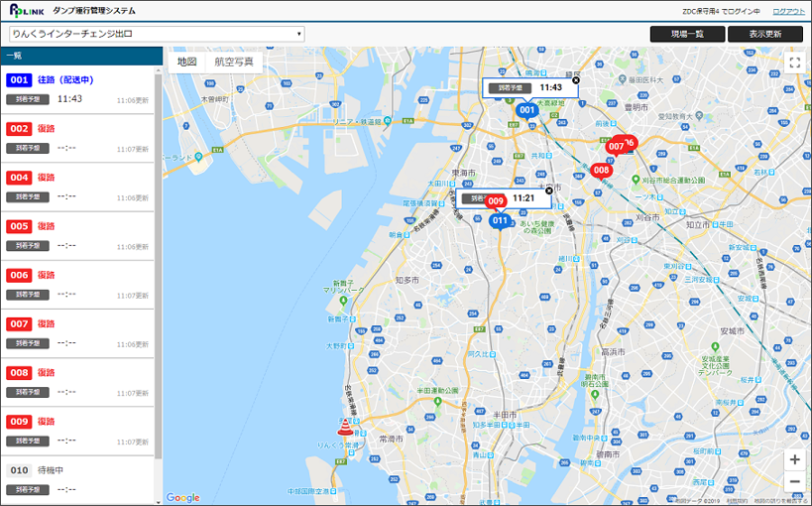Click the traffic cone site marker
The height and width of the screenshot is (506, 812).
[x=345, y=428]
